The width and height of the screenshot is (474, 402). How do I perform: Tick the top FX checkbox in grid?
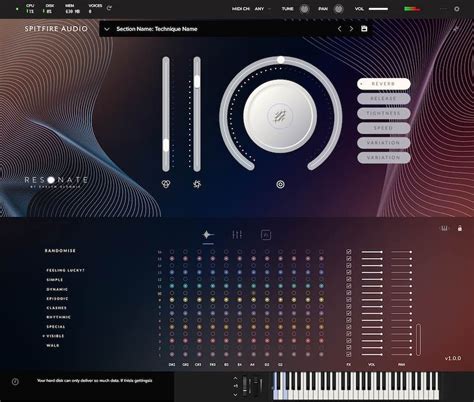tap(349, 252)
